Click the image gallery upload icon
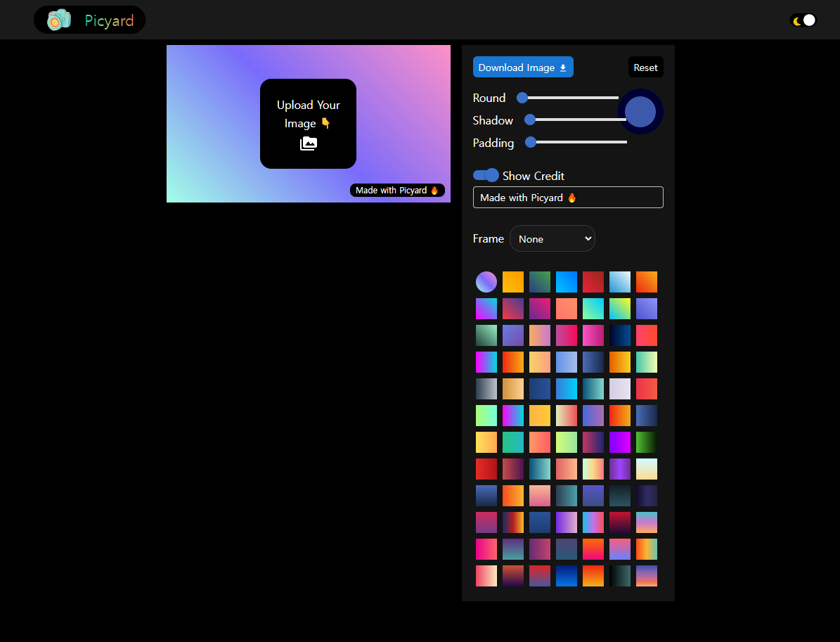This screenshot has width=840, height=642. (308, 143)
